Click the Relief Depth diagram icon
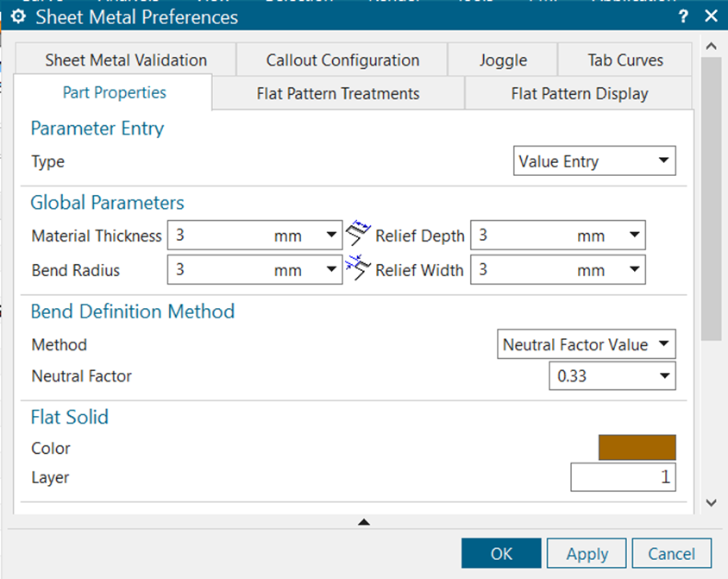This screenshot has width=728, height=579. (358, 234)
